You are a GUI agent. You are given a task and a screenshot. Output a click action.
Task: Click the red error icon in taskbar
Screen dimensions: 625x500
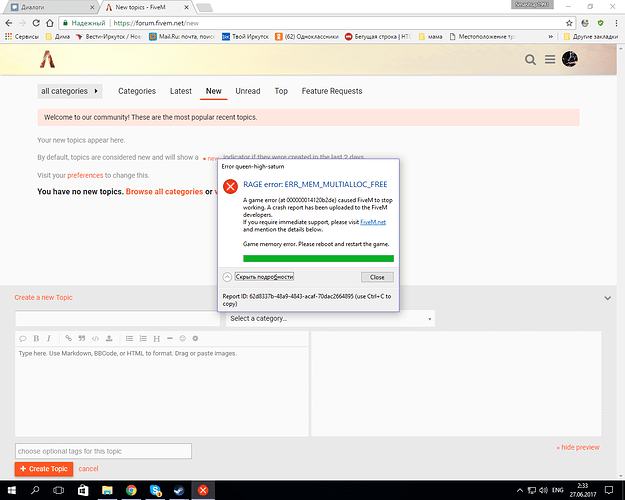(203, 490)
